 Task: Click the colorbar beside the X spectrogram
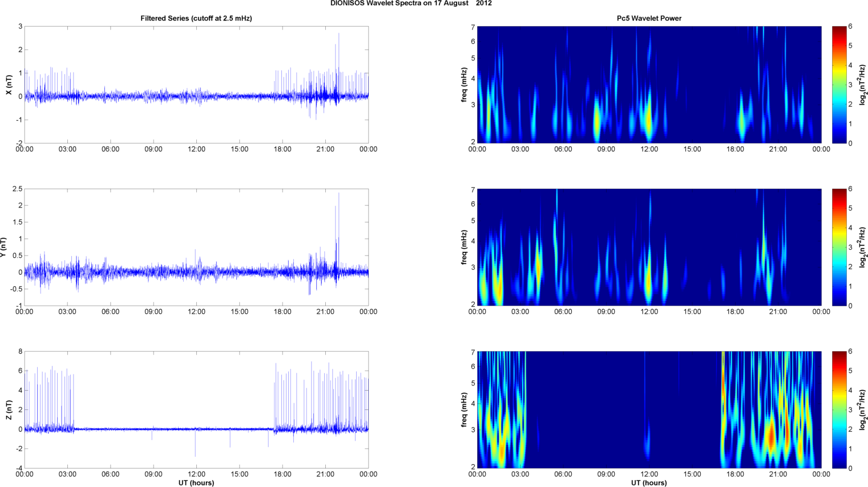point(839,85)
